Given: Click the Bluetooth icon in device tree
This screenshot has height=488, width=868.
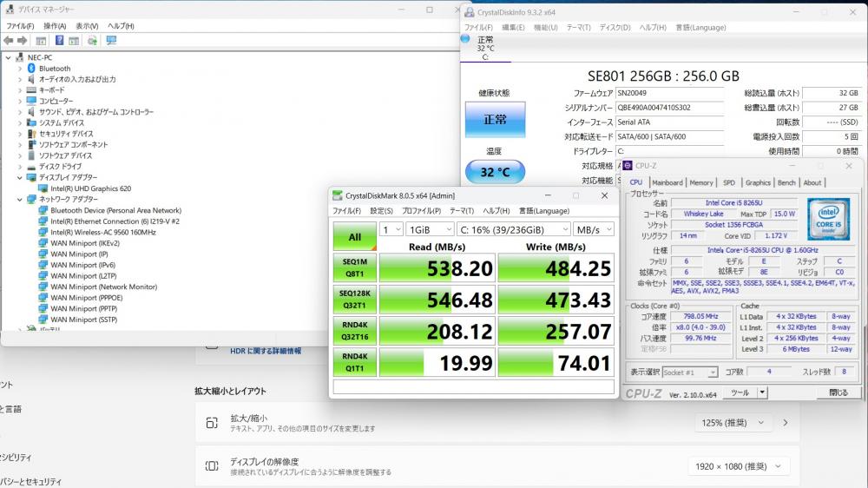Looking at the screenshot, I should 31,68.
